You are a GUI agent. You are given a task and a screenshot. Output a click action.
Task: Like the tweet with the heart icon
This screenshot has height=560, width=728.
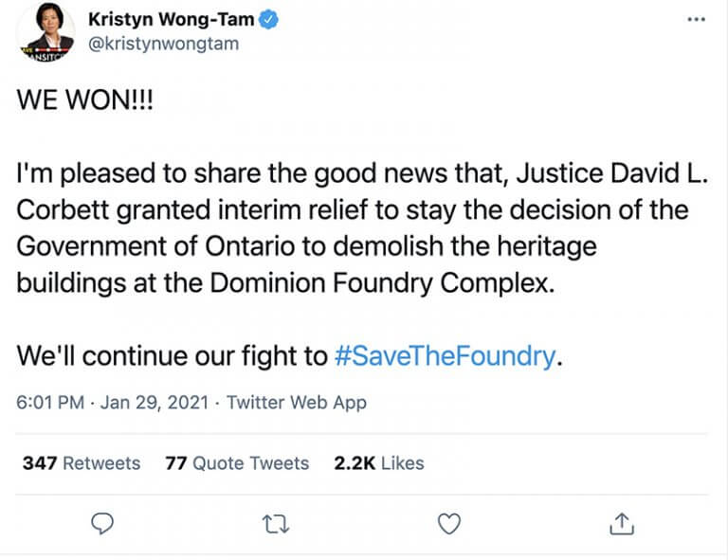[x=450, y=522]
